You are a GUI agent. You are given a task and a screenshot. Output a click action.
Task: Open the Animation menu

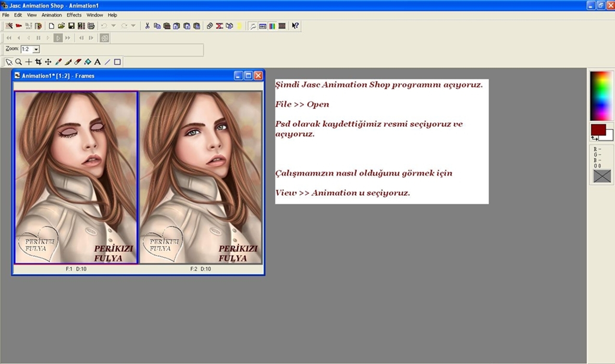[x=51, y=15]
